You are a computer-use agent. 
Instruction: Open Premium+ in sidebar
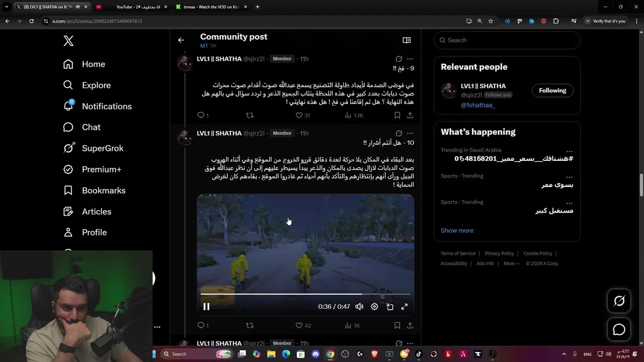pyautogui.click(x=92, y=169)
